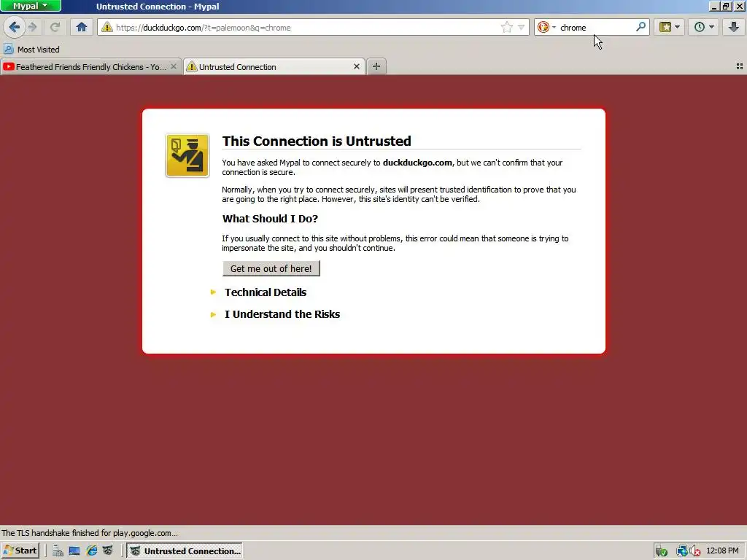The height and width of the screenshot is (560, 747).
Task: Expand Technical Details section
Action: (x=266, y=292)
